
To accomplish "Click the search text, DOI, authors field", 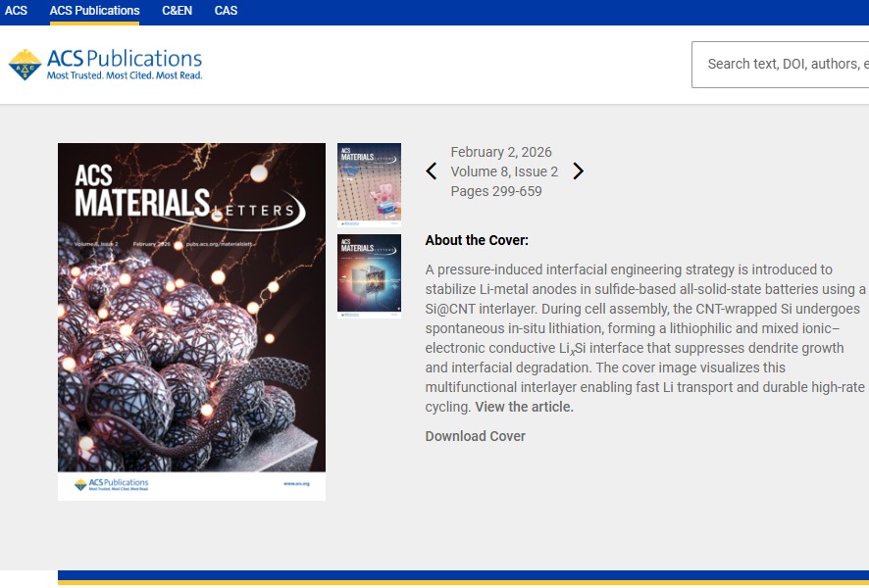I will (781, 65).
